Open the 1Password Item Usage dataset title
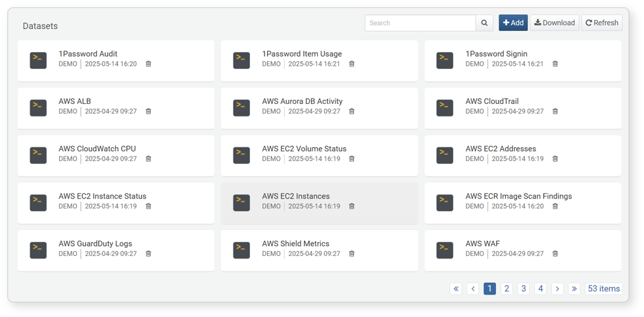 click(302, 54)
